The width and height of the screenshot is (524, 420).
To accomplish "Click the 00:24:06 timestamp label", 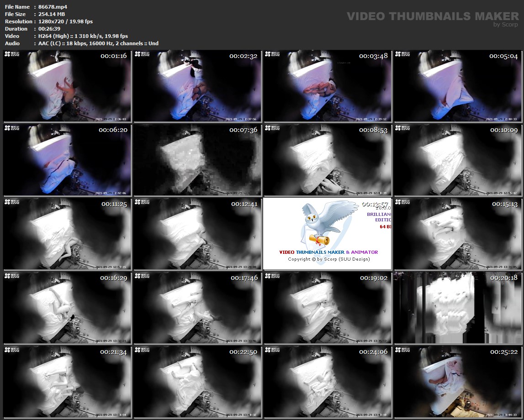I will point(373,352).
